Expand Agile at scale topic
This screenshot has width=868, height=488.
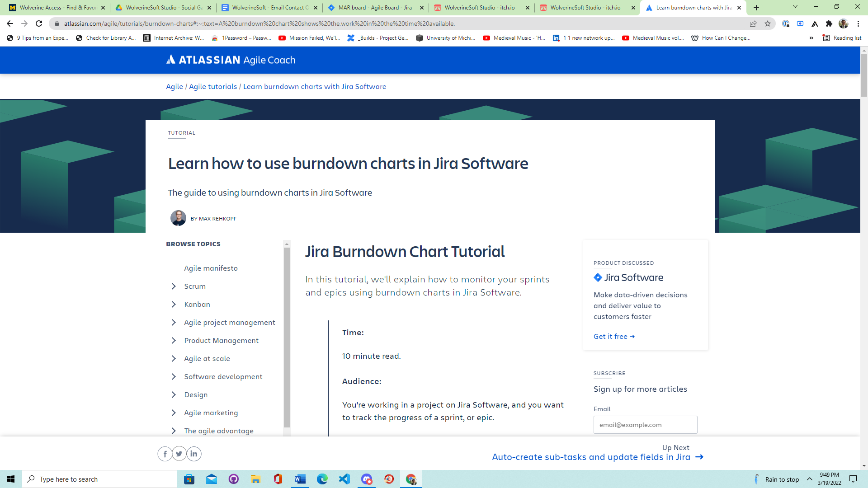coord(174,358)
